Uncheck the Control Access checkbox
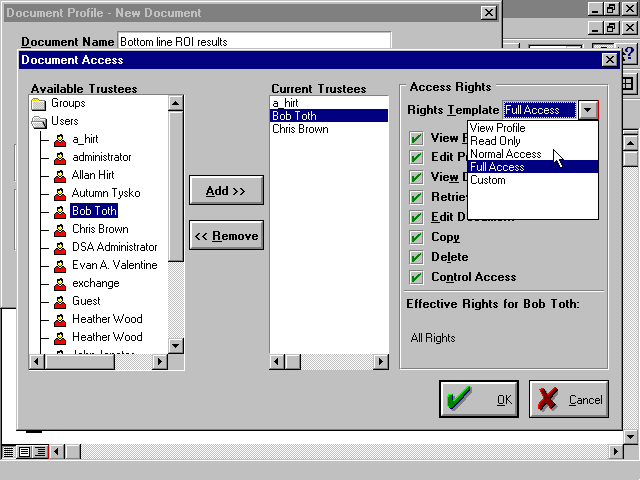This screenshot has width=640, height=480. click(x=416, y=278)
